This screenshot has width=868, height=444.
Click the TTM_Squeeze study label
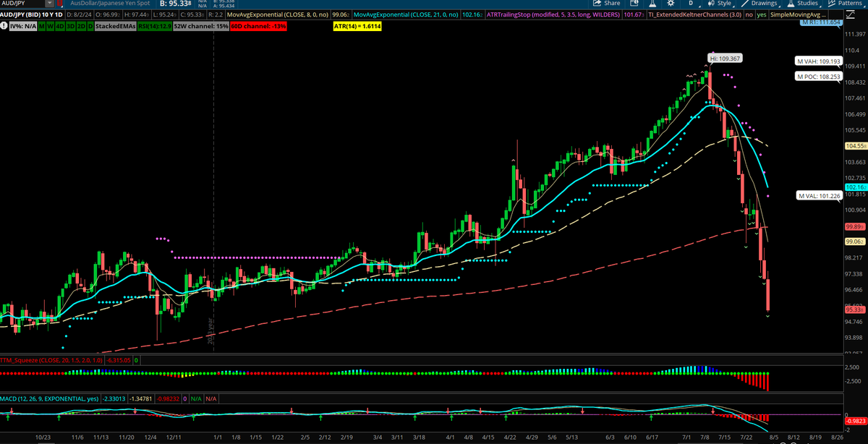(52, 359)
